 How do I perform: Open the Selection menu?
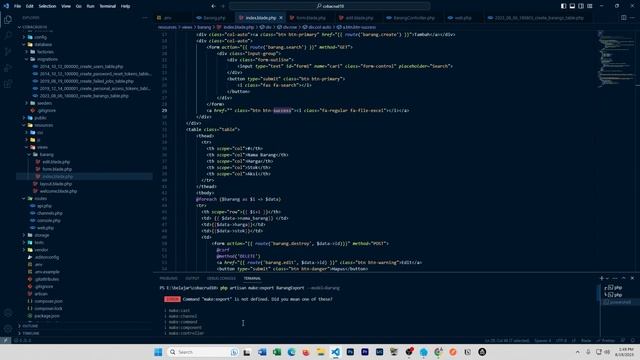[x=47, y=6]
